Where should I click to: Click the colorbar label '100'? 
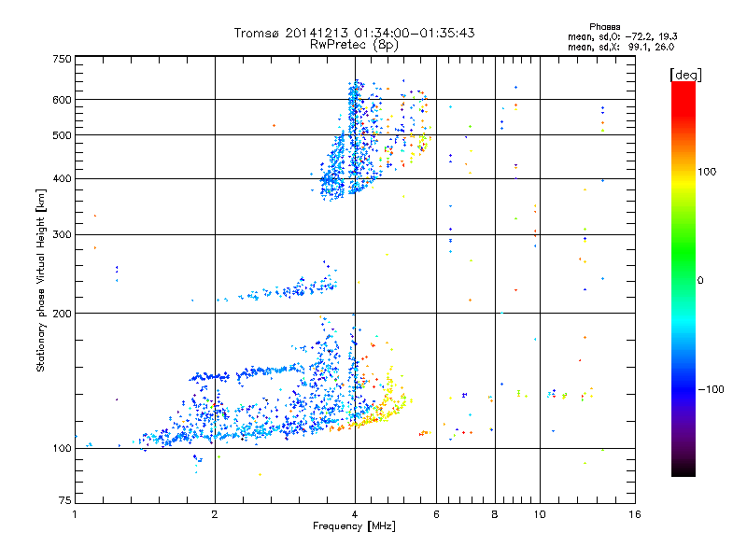pos(707,172)
